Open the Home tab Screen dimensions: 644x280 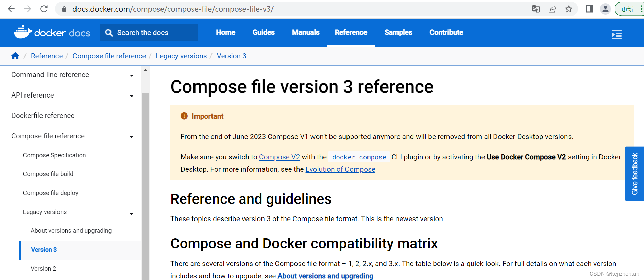tap(225, 32)
